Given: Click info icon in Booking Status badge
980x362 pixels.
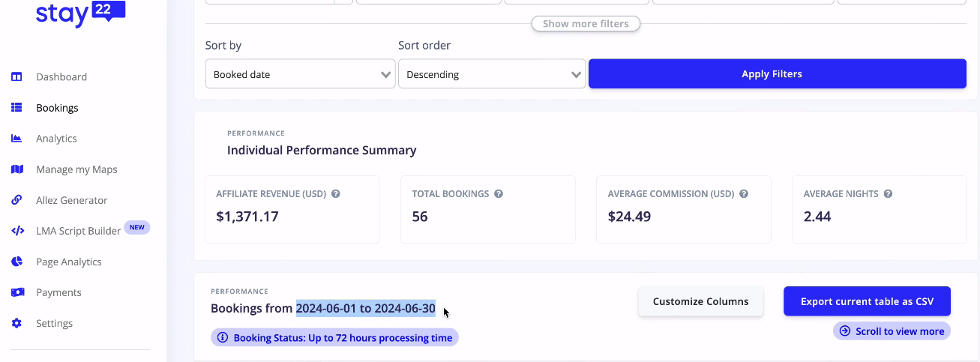Looking at the screenshot, I should point(223,337).
